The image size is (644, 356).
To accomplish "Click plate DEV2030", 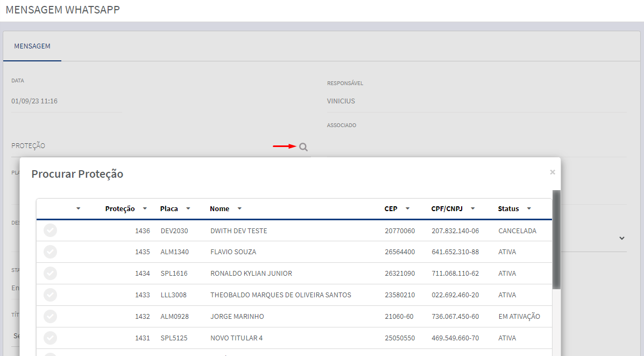I will click(174, 231).
